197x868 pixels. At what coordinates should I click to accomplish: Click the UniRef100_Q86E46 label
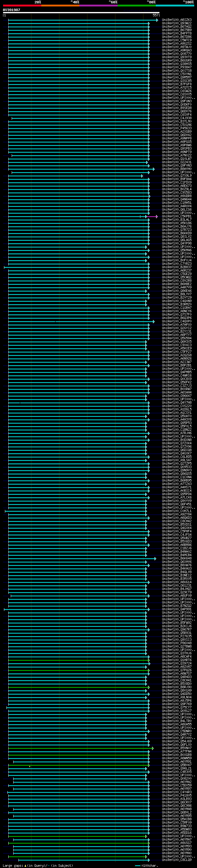[177, 291]
